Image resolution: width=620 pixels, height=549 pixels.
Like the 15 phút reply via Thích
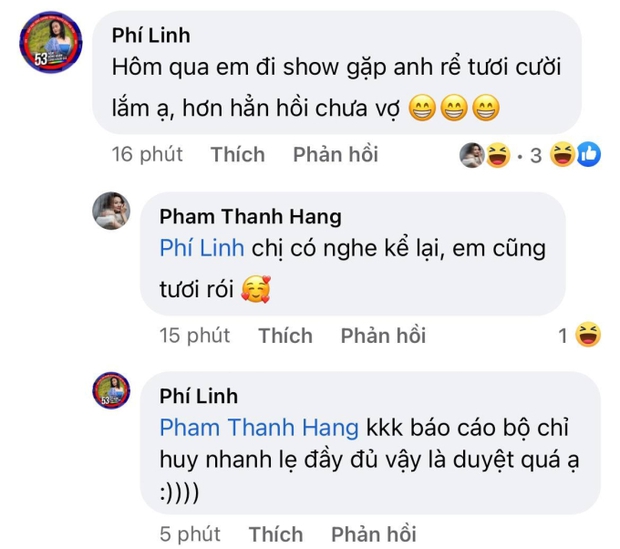pos(285,335)
